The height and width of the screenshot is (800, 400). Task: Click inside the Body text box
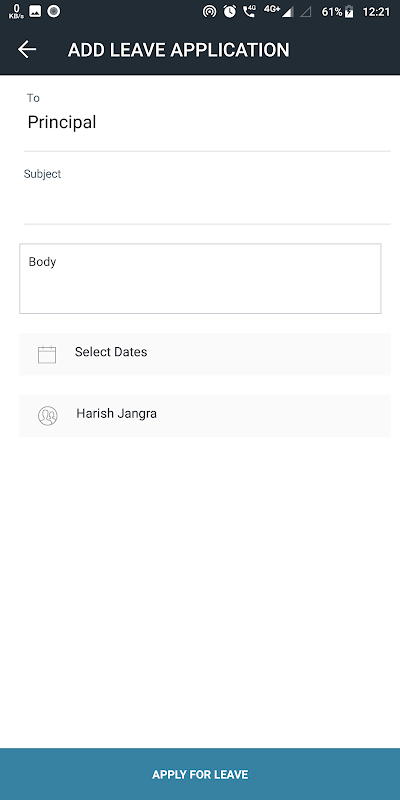pos(200,279)
